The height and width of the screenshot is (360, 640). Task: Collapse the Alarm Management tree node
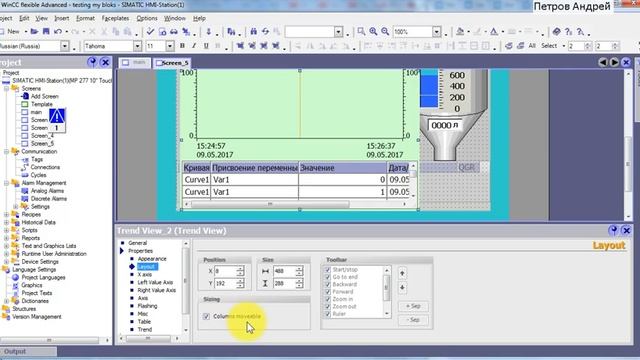click(x=7, y=183)
